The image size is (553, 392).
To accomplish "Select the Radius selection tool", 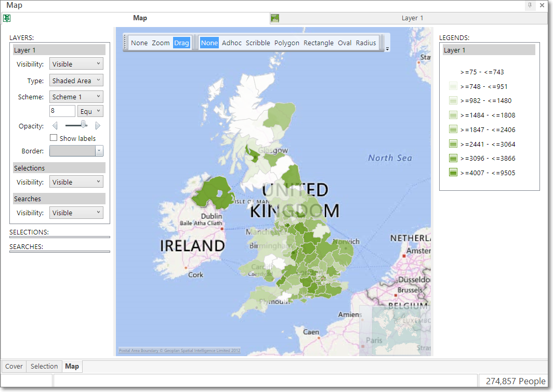I will tap(366, 43).
